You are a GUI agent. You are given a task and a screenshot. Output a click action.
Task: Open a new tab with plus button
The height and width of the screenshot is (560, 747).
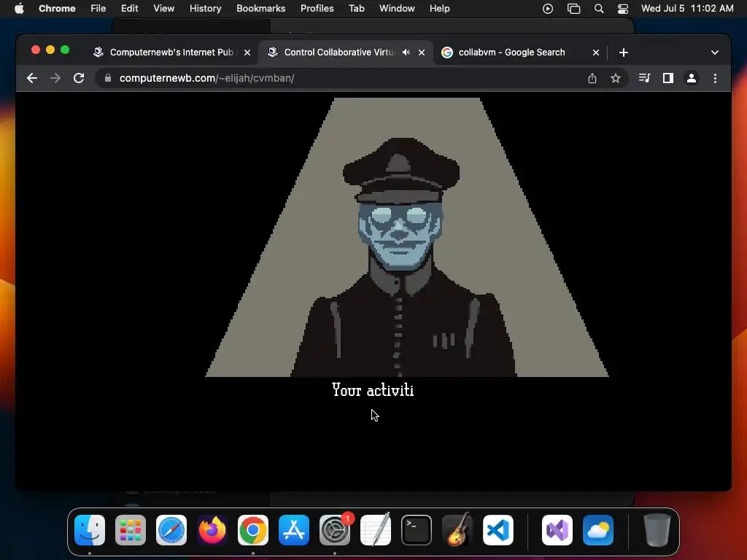pyautogui.click(x=624, y=52)
